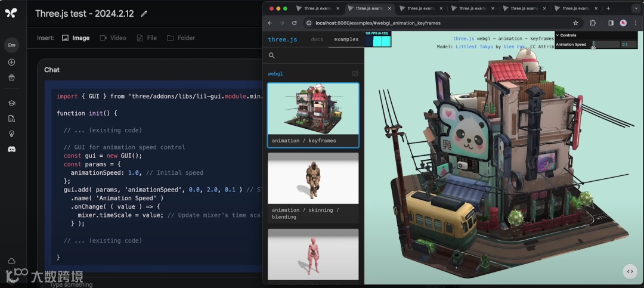Click the FPS stats panel
Viewport: 644px width, 288px height.
(x=378, y=39)
